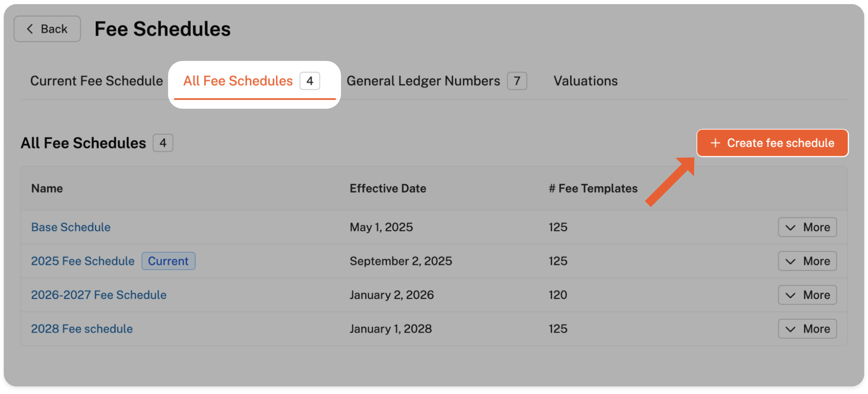The width and height of the screenshot is (868, 394).
Task: Click the Back arrow button
Action: click(47, 29)
